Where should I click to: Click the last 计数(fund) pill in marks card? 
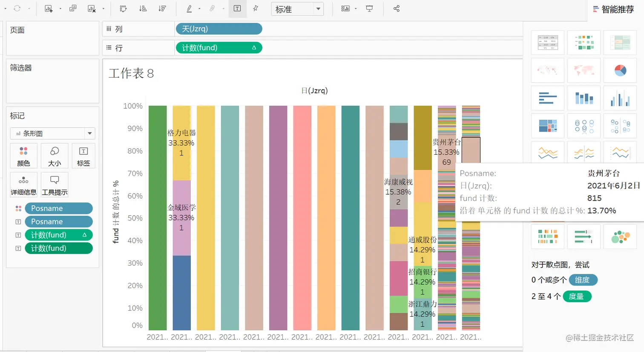[59, 248]
